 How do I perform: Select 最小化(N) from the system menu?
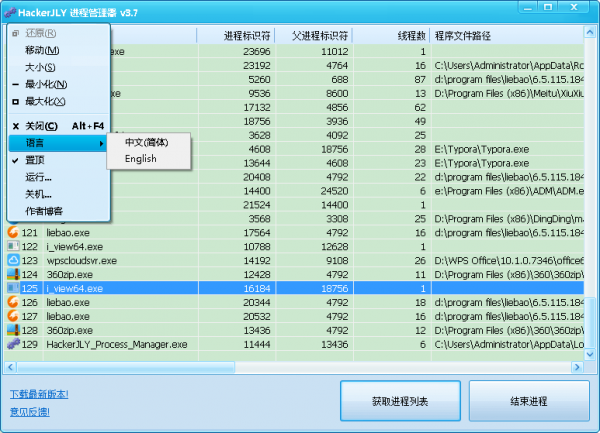tap(59, 84)
